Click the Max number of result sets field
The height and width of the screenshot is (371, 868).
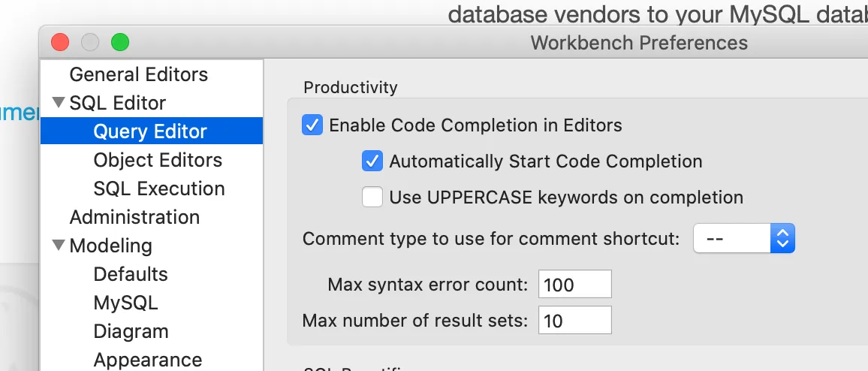click(574, 321)
